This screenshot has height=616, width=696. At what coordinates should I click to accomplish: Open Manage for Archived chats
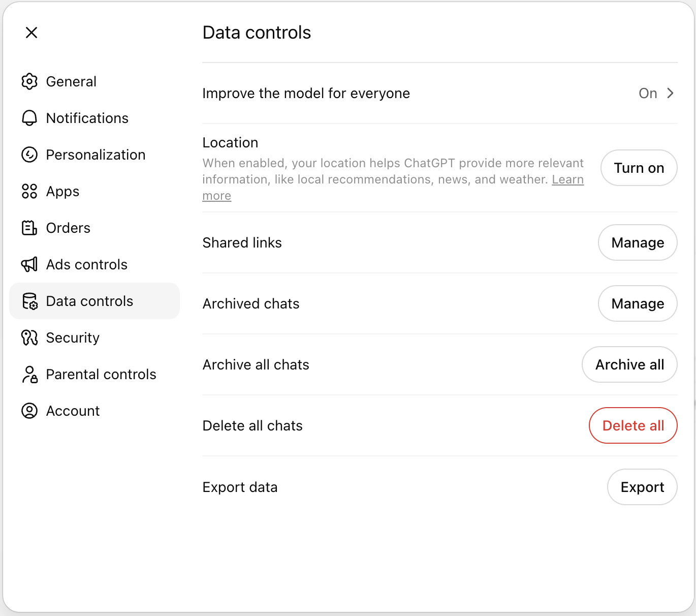638,303
